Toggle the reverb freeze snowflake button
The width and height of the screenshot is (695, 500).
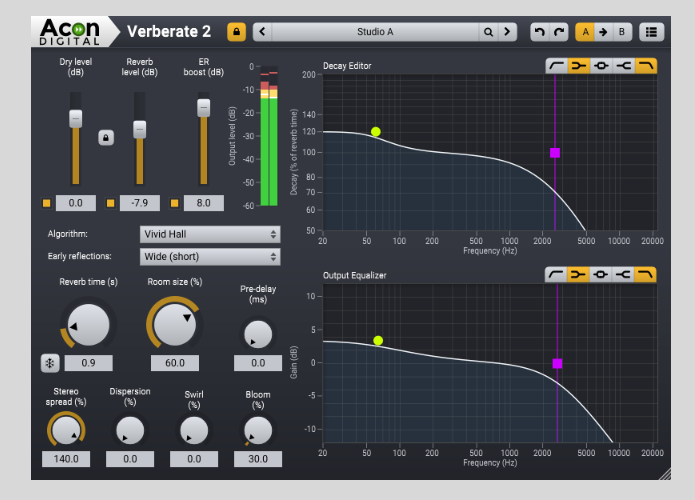click(50, 363)
